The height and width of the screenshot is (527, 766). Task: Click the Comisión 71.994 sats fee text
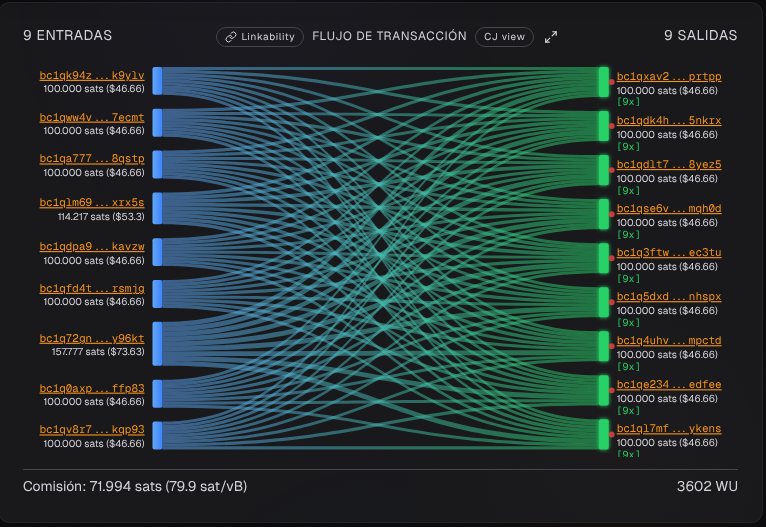pyautogui.click(x=135, y=486)
